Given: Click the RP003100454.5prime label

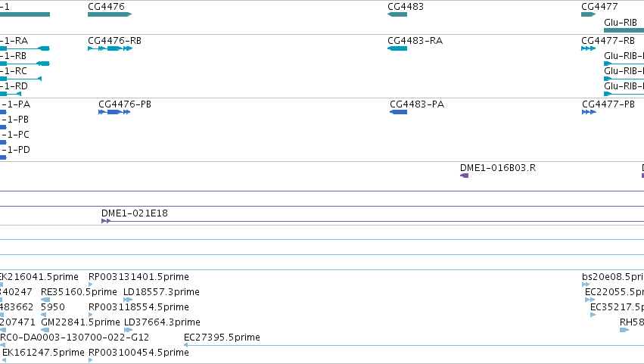Looking at the screenshot, I should 138,353.
